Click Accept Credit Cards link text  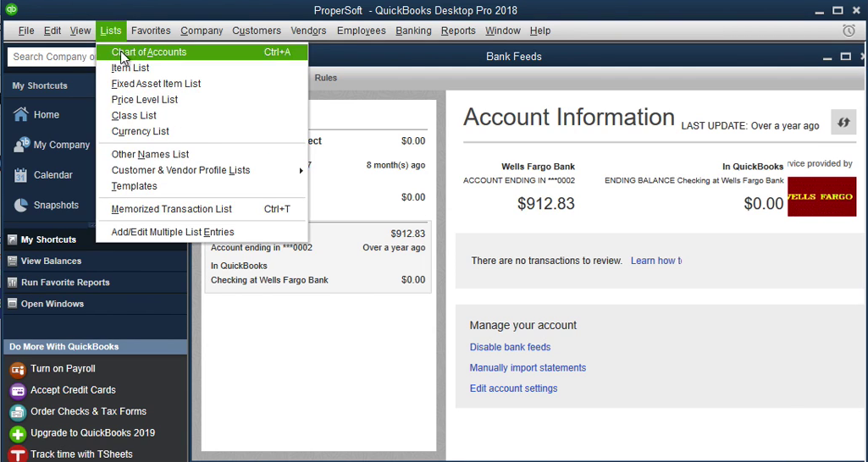point(73,390)
